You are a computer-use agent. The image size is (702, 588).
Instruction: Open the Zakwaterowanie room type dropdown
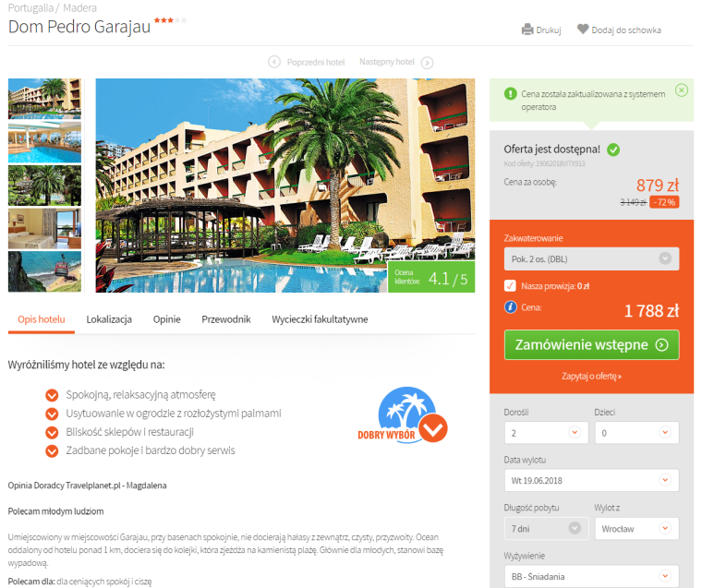[x=591, y=258]
